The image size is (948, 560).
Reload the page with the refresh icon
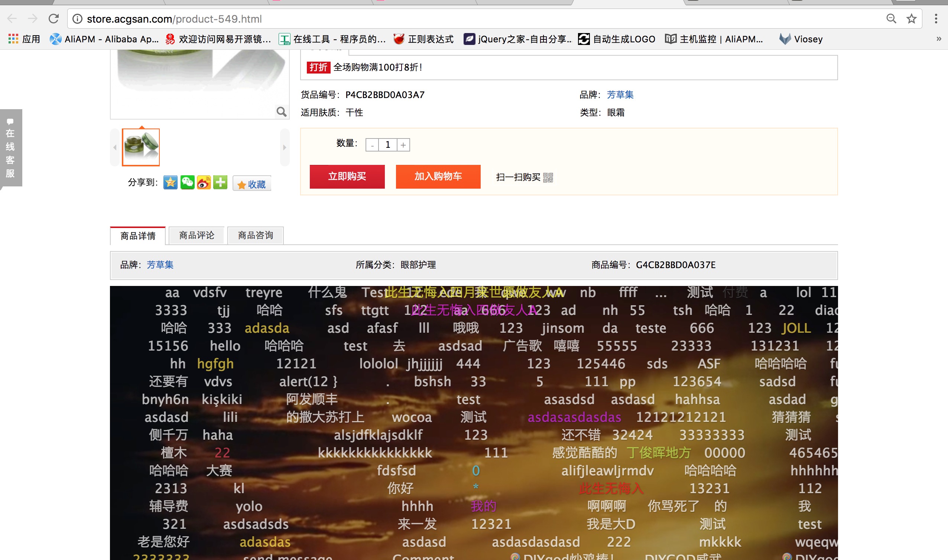[x=53, y=19]
